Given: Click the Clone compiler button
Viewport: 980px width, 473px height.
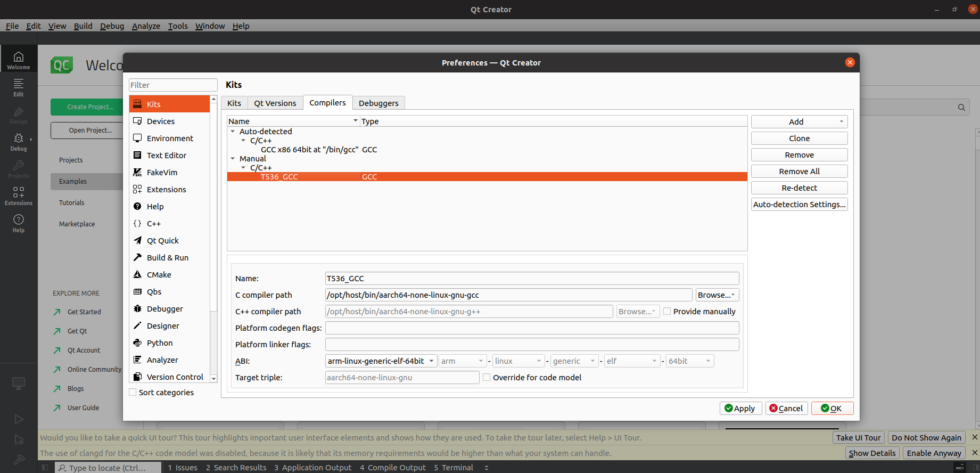Looking at the screenshot, I should point(799,138).
